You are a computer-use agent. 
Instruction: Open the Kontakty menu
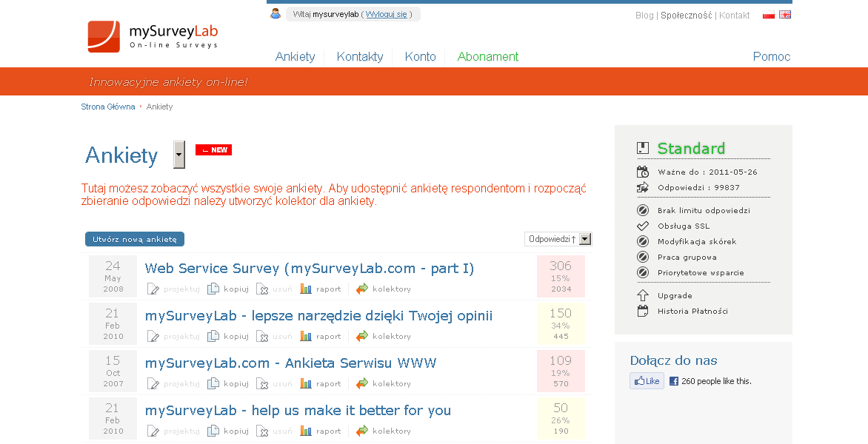click(360, 56)
